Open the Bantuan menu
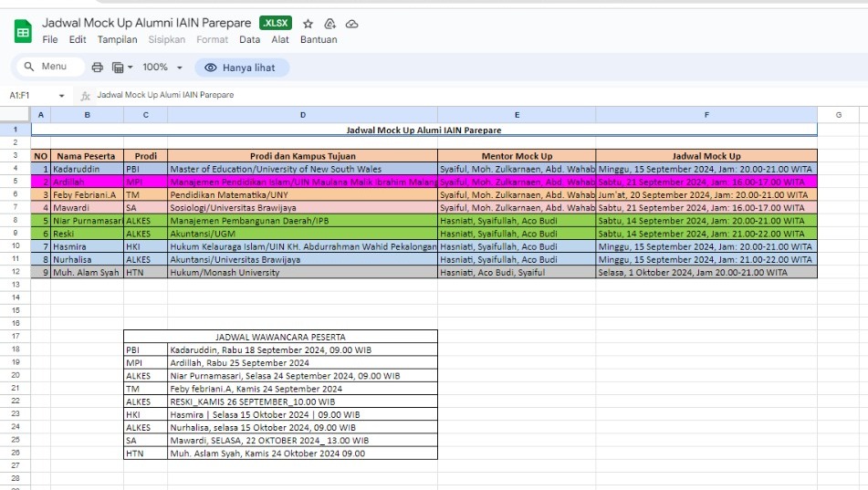Screen dimensions: 868x490 point(319,40)
